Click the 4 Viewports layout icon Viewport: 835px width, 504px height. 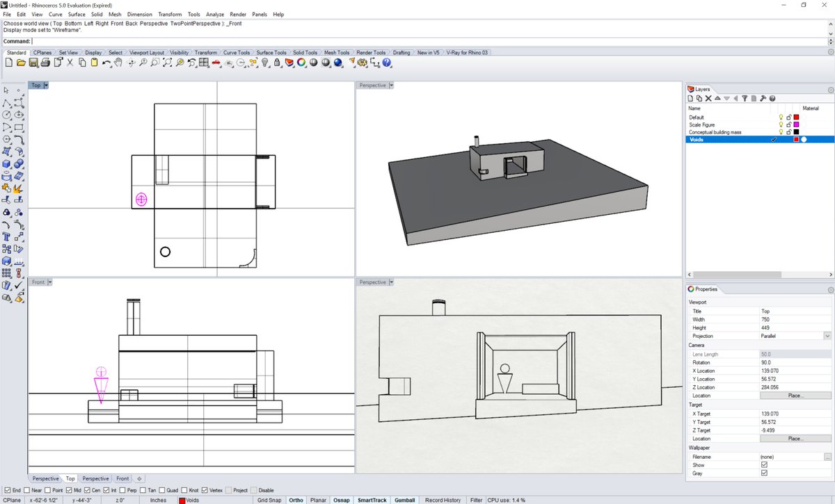[203, 63]
